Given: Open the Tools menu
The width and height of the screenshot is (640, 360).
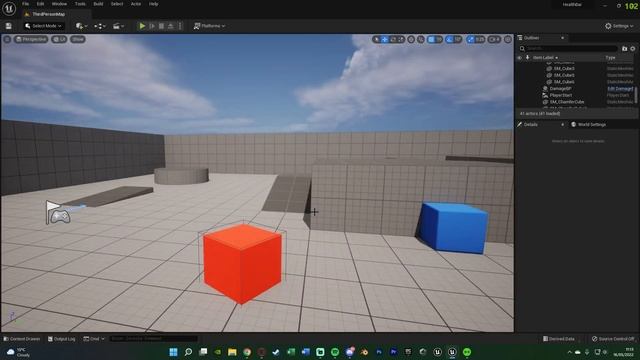Looking at the screenshot, I should click(80, 4).
